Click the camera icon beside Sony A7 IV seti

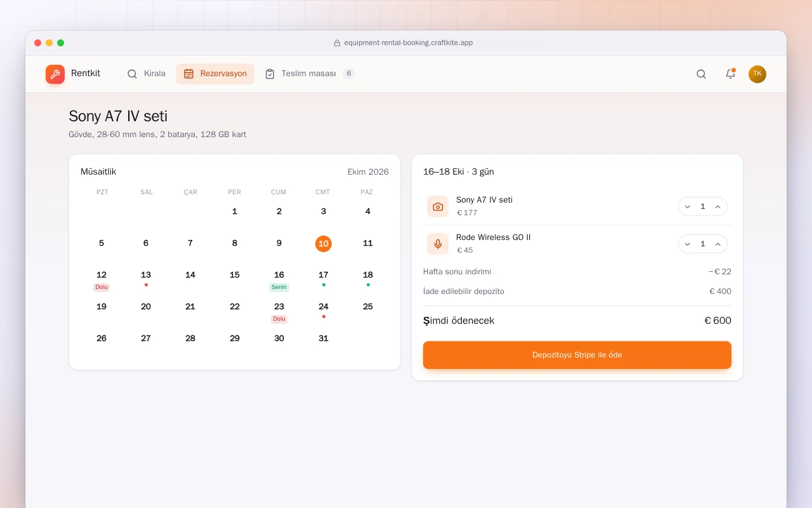coord(438,206)
